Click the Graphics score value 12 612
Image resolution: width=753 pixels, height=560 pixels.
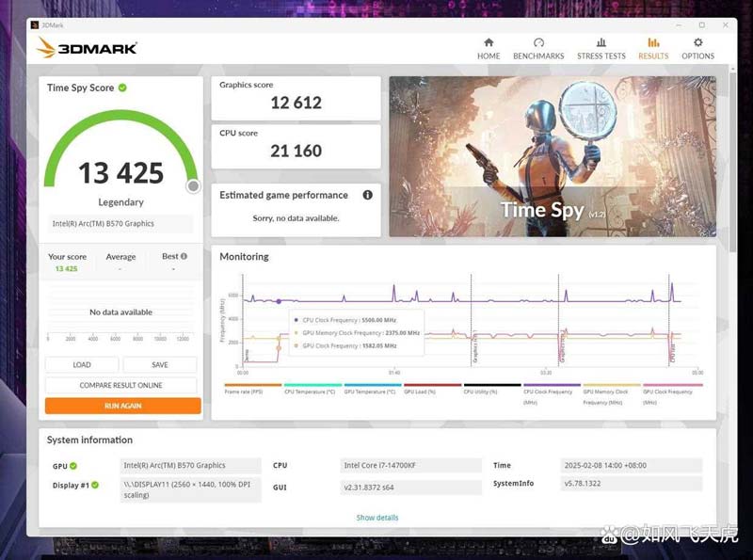click(x=296, y=103)
